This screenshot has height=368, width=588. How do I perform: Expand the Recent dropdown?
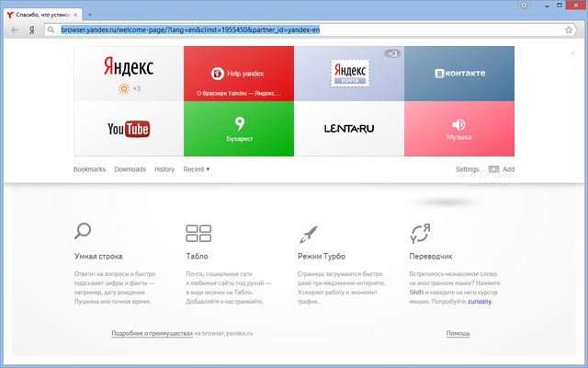196,169
